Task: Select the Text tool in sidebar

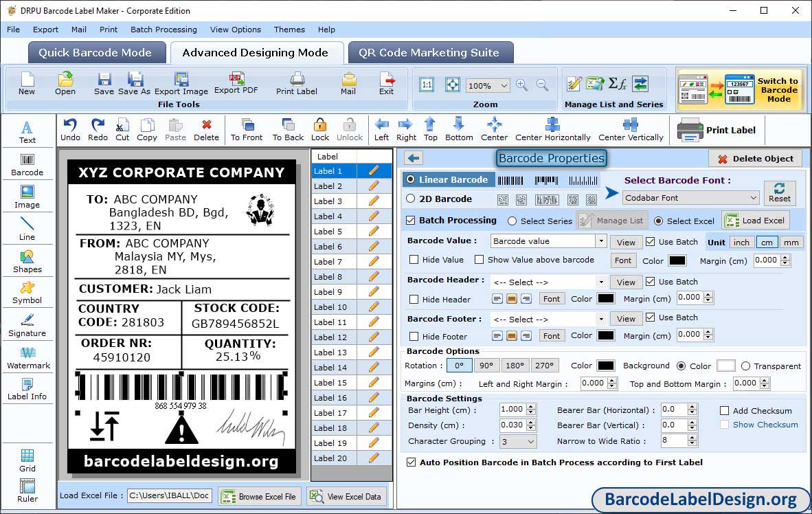Action: pyautogui.click(x=27, y=132)
